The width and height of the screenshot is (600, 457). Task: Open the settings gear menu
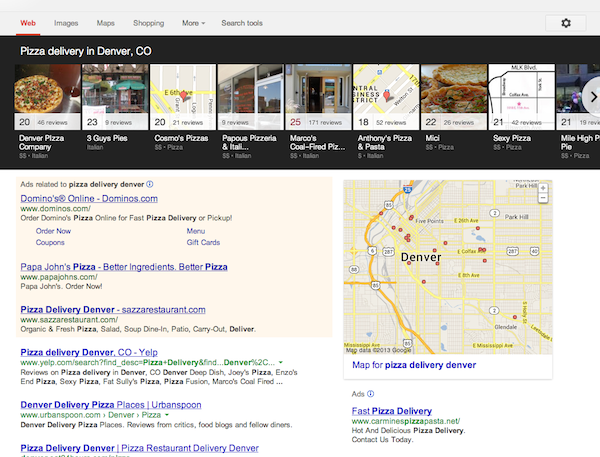coord(566,23)
